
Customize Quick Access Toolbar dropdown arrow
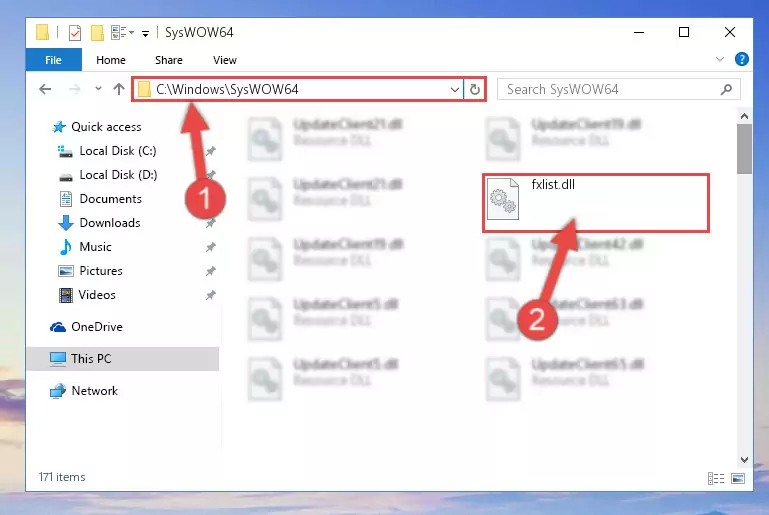coord(145,34)
